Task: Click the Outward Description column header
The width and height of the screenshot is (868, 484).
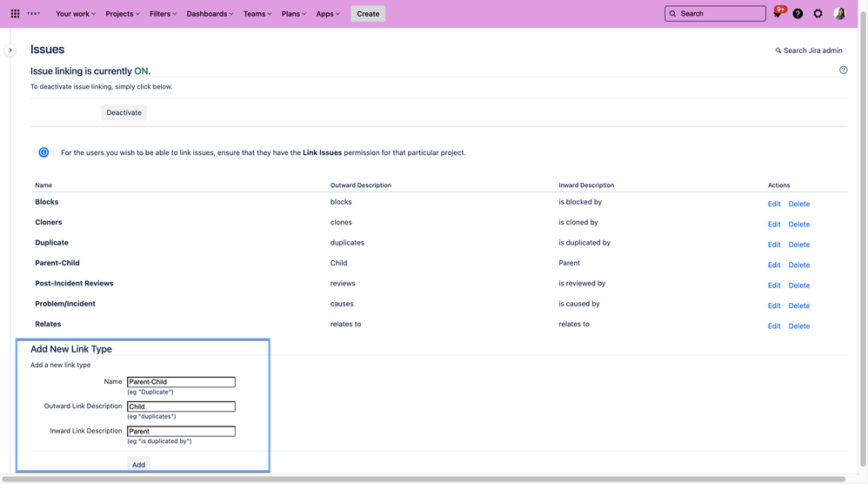Action: [360, 185]
